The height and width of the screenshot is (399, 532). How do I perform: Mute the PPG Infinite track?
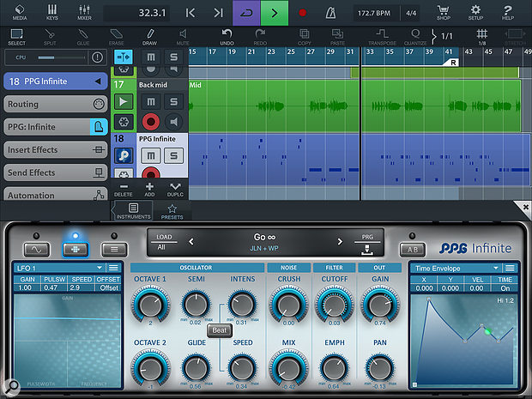151,155
